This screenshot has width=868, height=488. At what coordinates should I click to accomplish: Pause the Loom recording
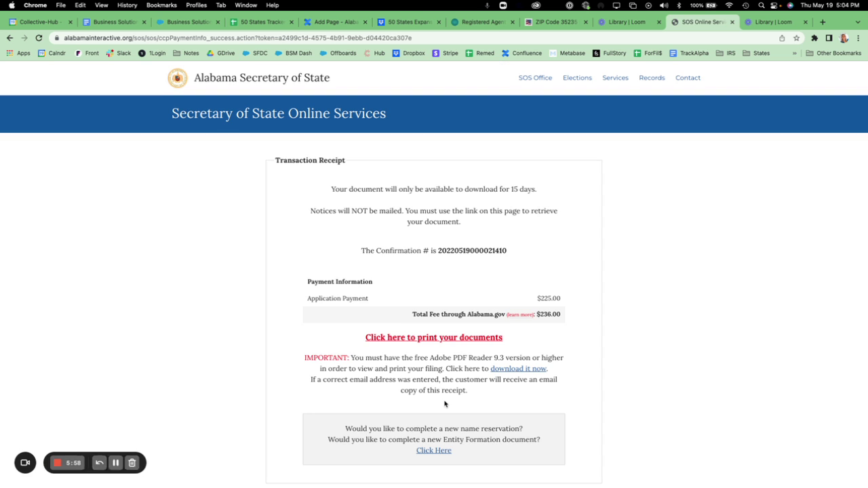pos(115,462)
